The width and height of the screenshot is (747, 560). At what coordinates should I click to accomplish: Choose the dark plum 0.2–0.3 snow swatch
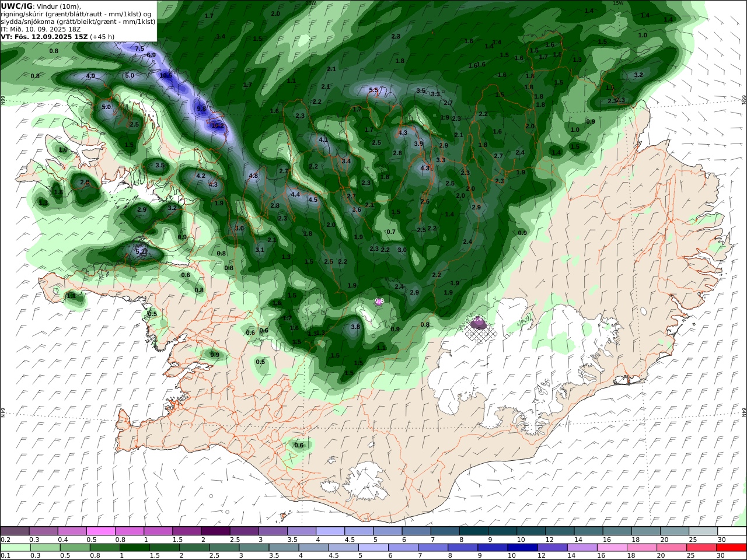(15, 531)
